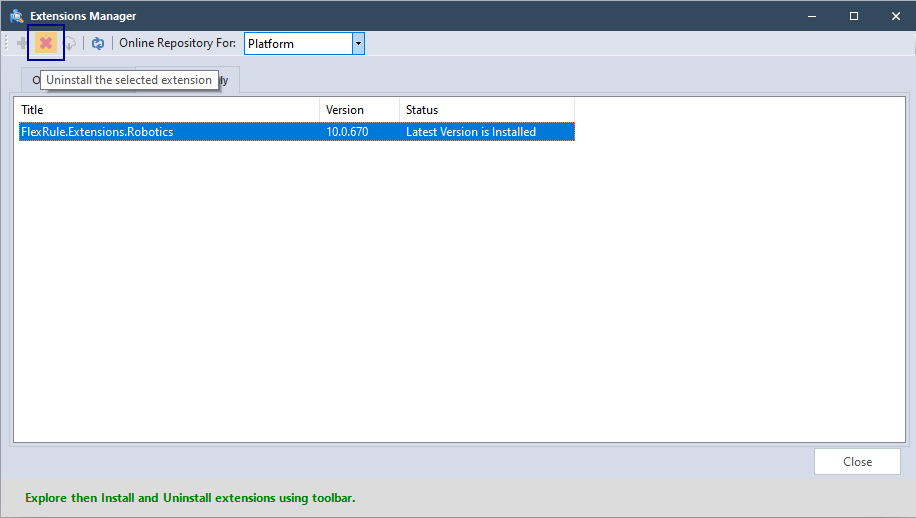Refresh the extensions list with blue arrows icon

pos(98,43)
